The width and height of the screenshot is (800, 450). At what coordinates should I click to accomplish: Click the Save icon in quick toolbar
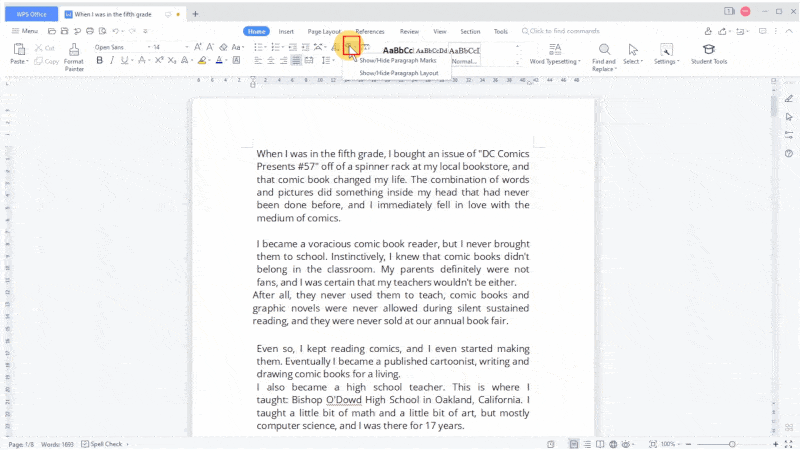(64, 31)
